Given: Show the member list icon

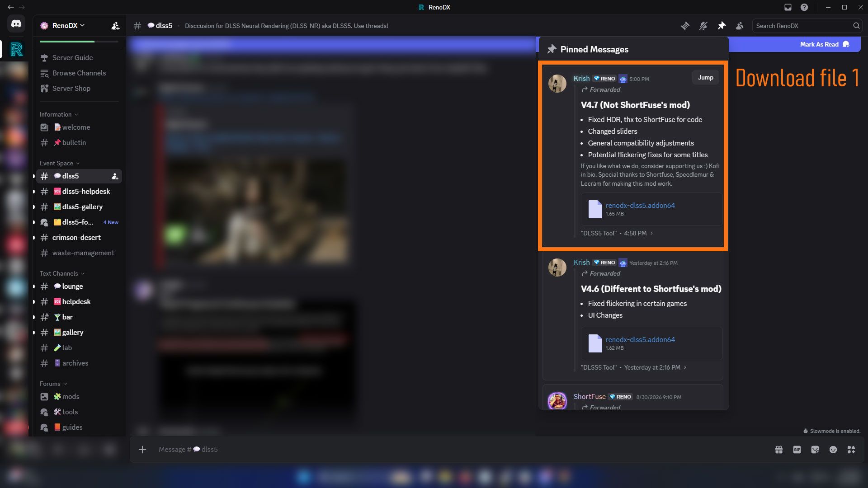Looking at the screenshot, I should [x=740, y=26].
